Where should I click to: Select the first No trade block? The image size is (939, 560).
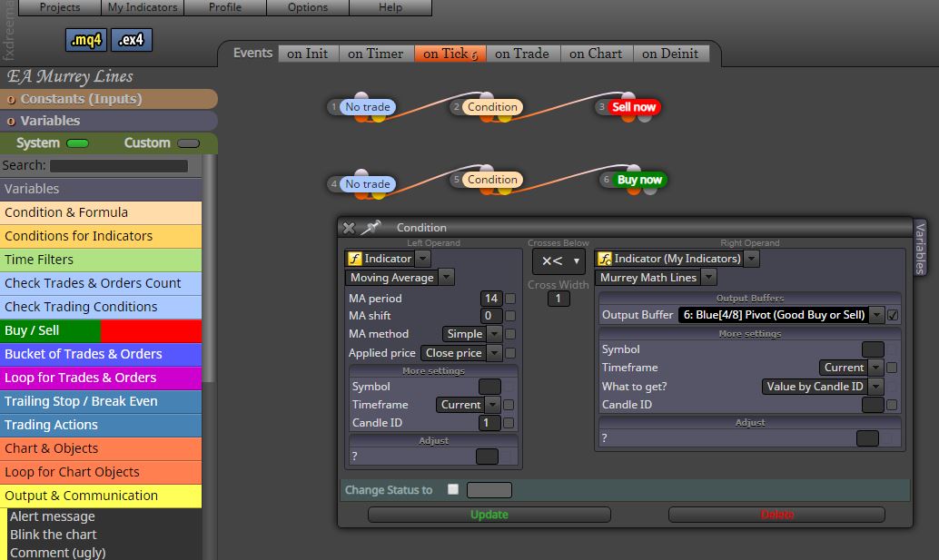point(367,107)
